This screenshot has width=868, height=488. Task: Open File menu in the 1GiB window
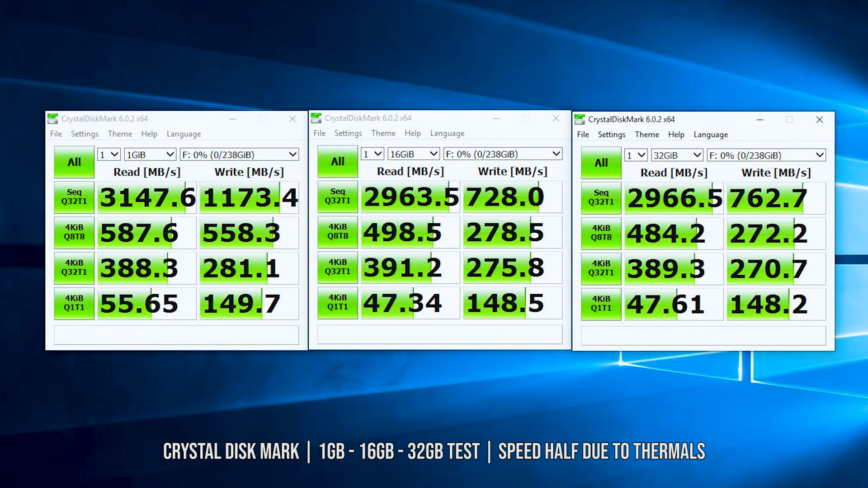pyautogui.click(x=56, y=134)
